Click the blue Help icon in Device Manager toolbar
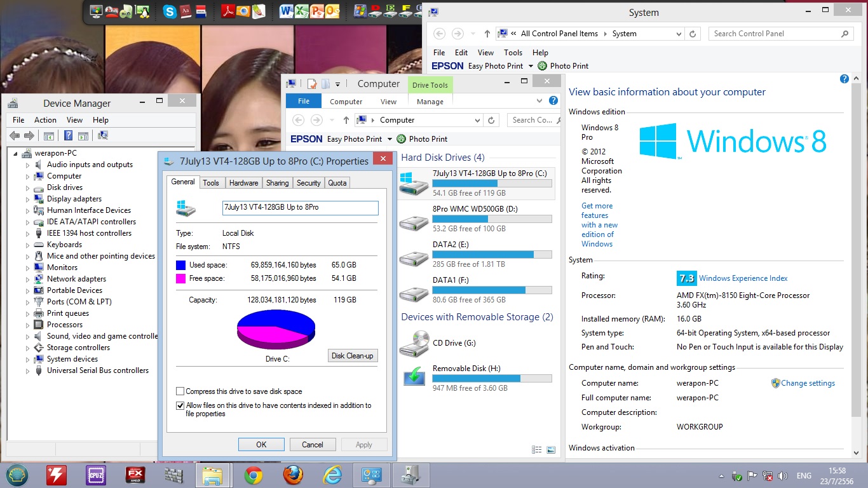This screenshot has width=868, height=488. coord(68,135)
